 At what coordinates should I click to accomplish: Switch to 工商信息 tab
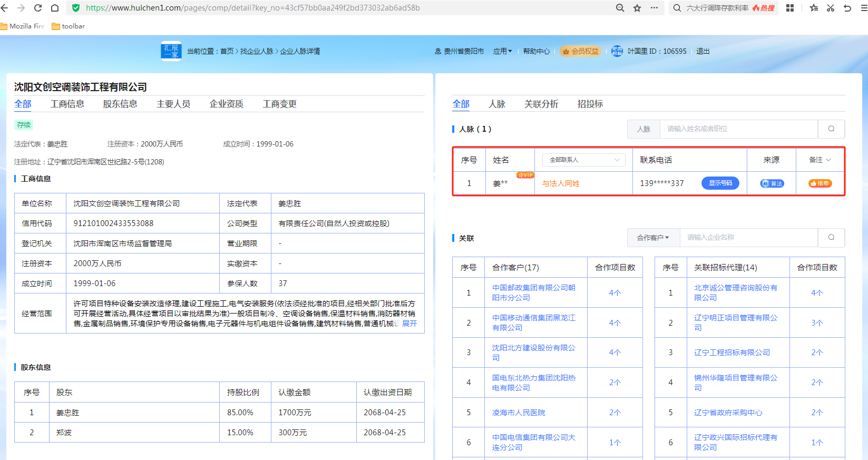click(x=67, y=104)
